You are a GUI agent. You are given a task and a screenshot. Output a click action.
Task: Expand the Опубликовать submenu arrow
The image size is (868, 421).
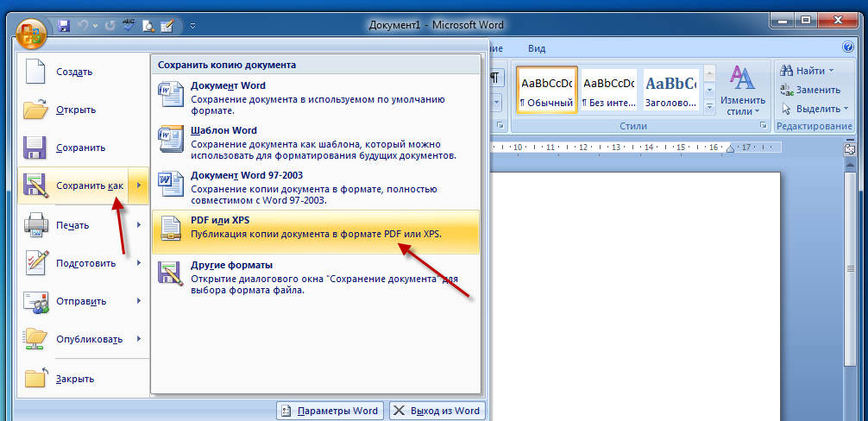[x=139, y=339]
